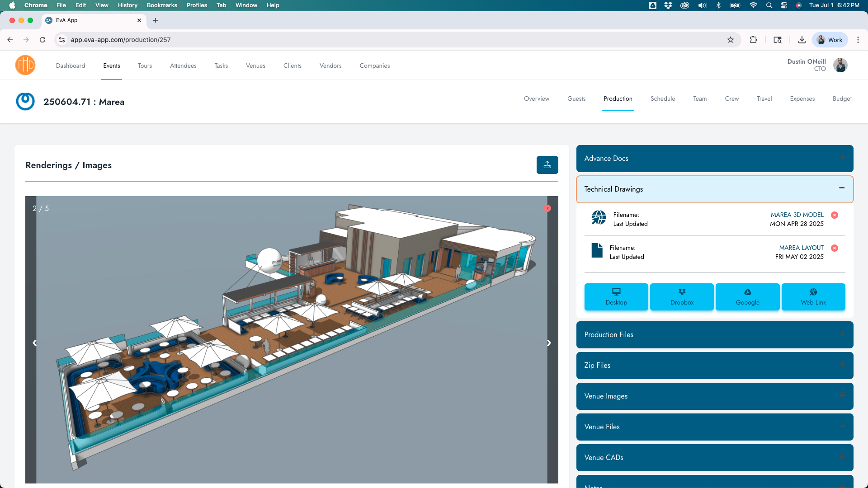Screen dimensions: 868x488
Task: Open the History menu in macOS menu bar
Action: point(127,5)
